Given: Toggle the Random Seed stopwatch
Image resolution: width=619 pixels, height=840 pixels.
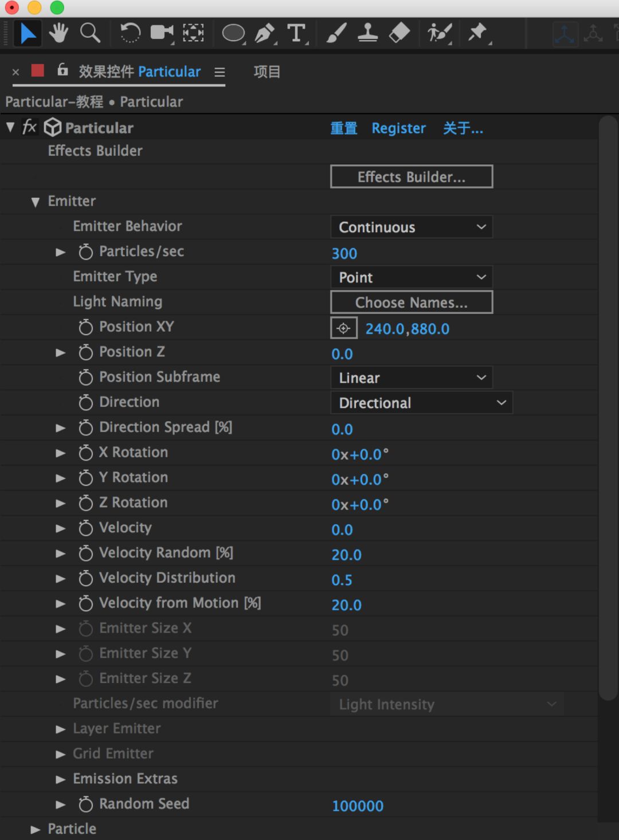Looking at the screenshot, I should 85,804.
